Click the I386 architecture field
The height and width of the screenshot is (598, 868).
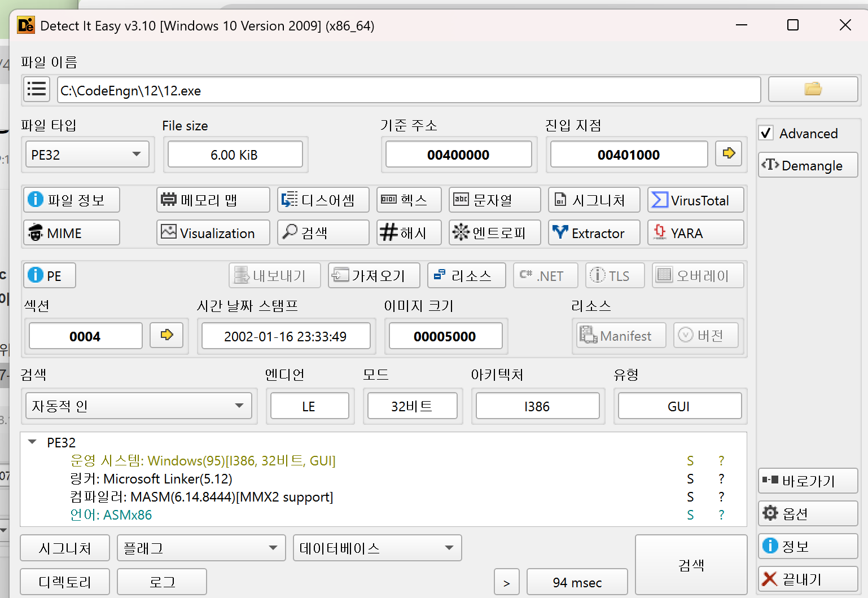(x=537, y=406)
